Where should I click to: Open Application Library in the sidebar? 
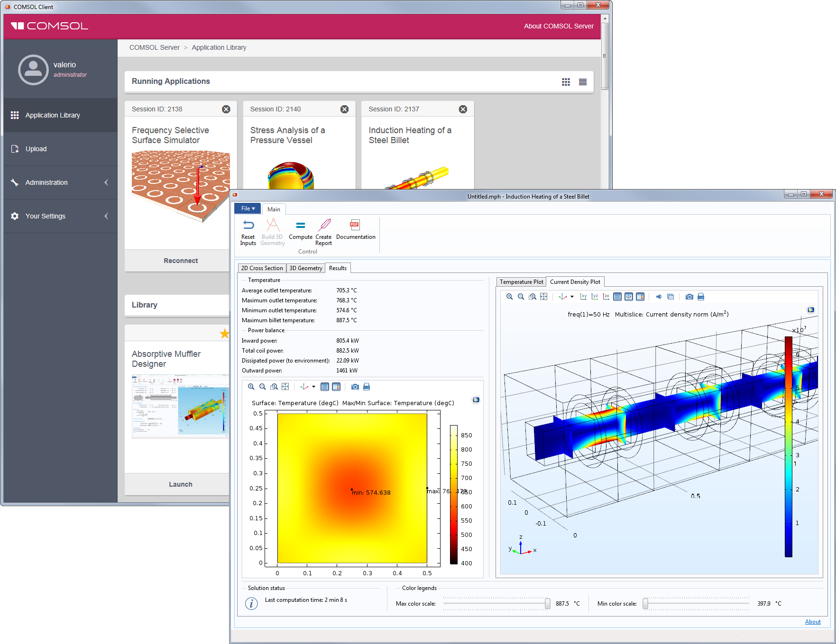point(60,115)
